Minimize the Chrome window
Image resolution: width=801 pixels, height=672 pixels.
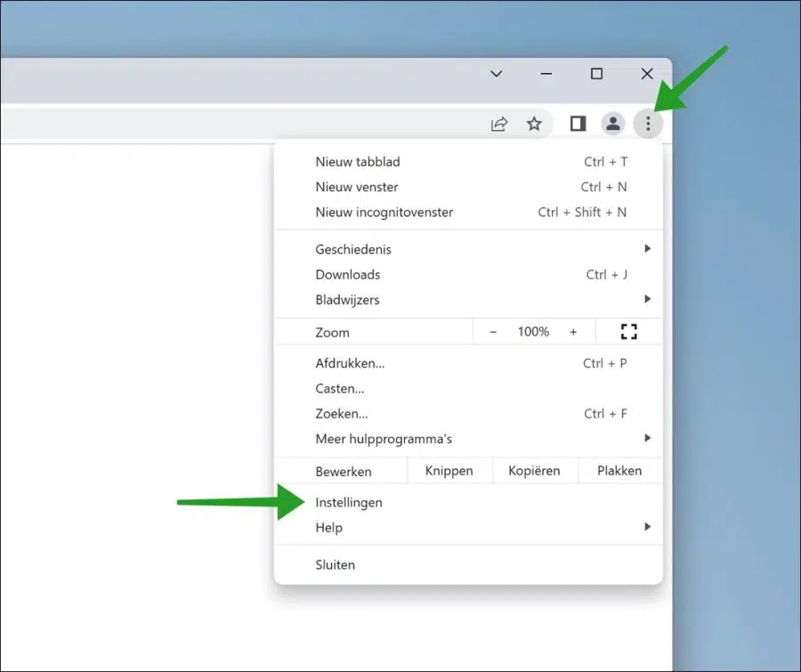click(x=546, y=74)
